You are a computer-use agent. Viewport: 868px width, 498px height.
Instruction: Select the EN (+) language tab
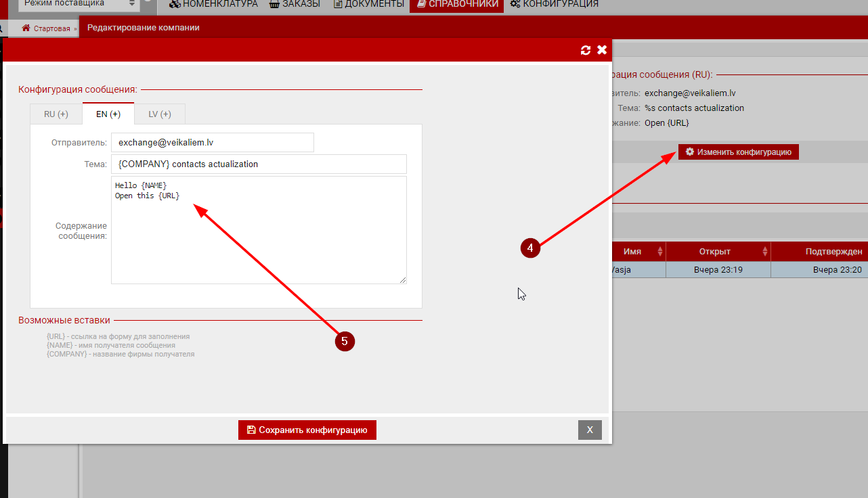[x=108, y=114]
